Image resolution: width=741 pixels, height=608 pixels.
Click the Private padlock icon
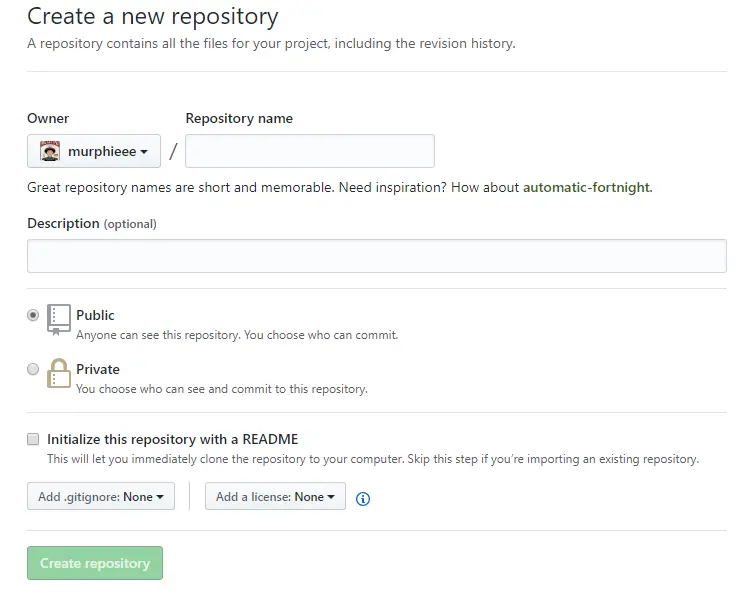point(59,373)
